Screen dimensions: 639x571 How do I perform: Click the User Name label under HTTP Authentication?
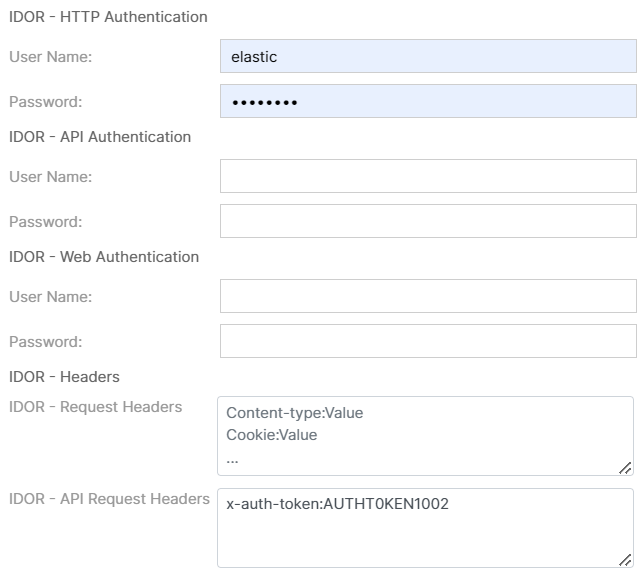click(50, 57)
